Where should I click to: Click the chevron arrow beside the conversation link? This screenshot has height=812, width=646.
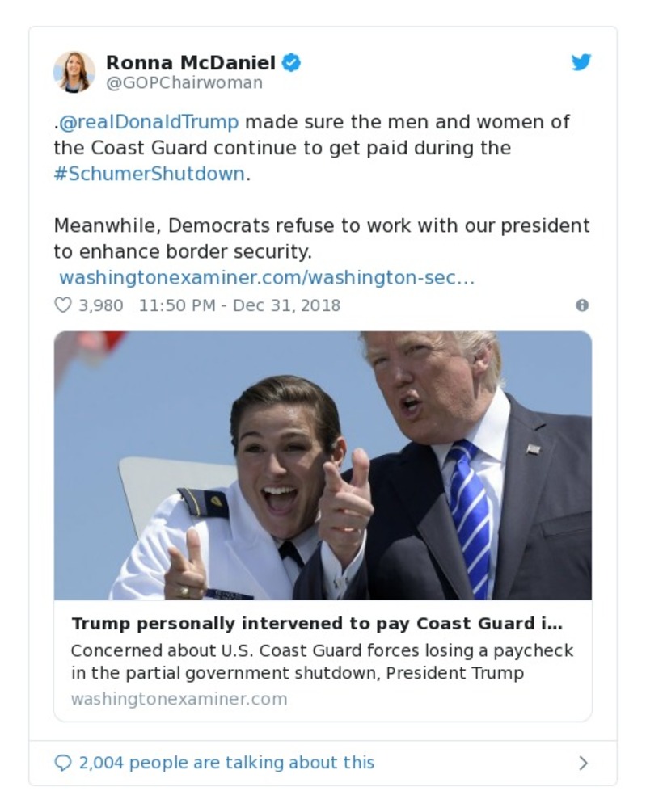[x=583, y=761]
